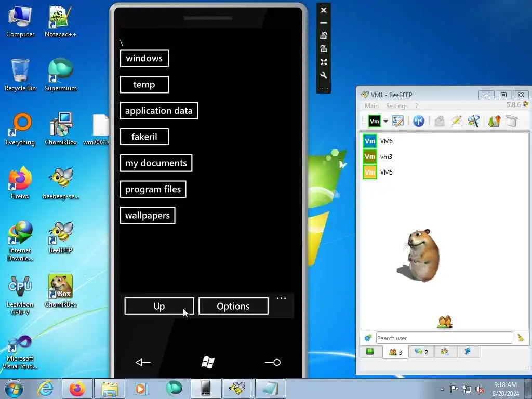Tap the phone Search key
Screen dimensions: 532x399
(273, 362)
